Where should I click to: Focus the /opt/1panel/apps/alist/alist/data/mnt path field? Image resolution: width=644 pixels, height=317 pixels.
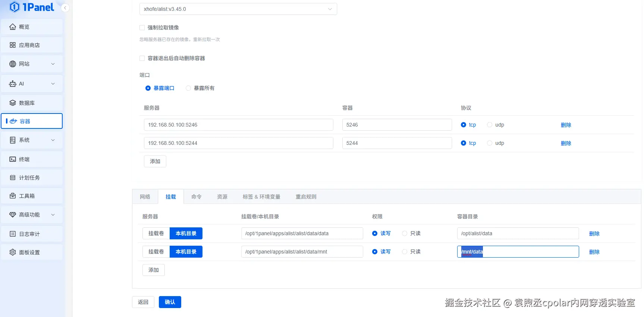(302, 252)
